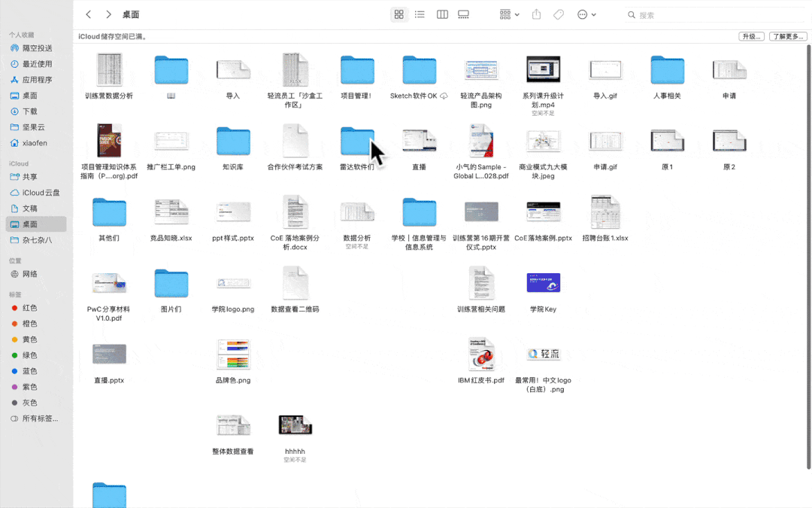Screen dimensions: 812x508
Task: Select 品牌色.png thumbnail
Action: coord(233,354)
